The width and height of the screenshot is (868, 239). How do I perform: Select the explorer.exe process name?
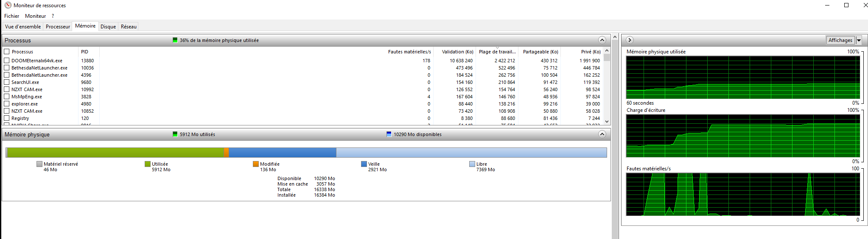pyautogui.click(x=25, y=104)
